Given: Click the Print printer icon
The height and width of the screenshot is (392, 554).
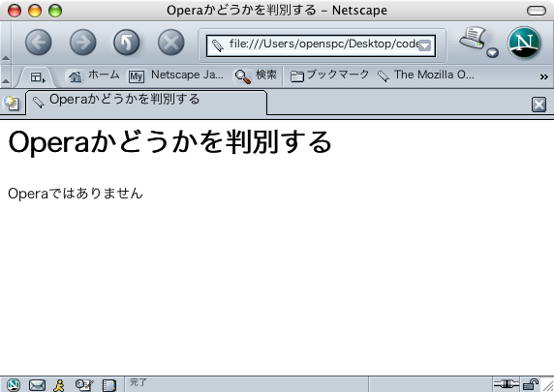Looking at the screenshot, I should (473, 39).
